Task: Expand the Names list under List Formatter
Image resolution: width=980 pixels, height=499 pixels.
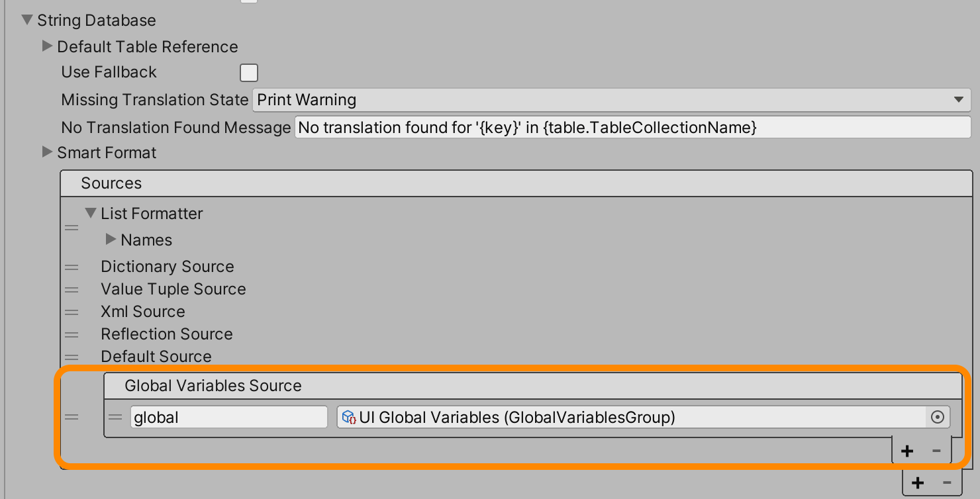Action: pyautogui.click(x=110, y=240)
